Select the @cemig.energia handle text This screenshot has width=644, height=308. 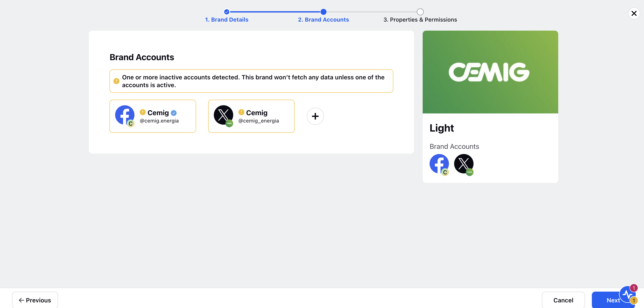coord(159,121)
